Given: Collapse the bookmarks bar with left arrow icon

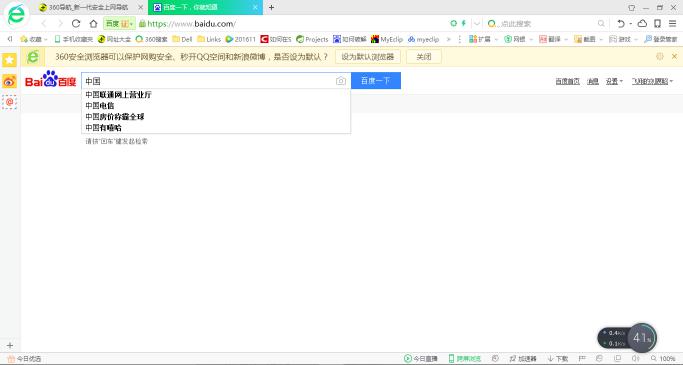Looking at the screenshot, I should [10, 39].
